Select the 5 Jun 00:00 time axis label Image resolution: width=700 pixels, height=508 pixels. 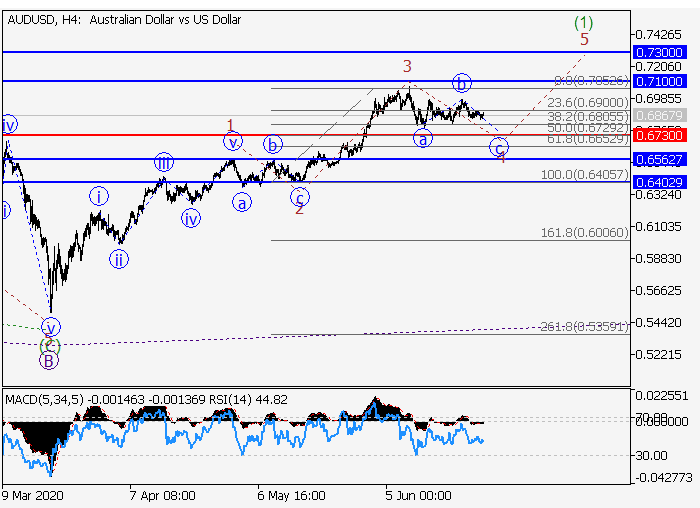click(419, 495)
